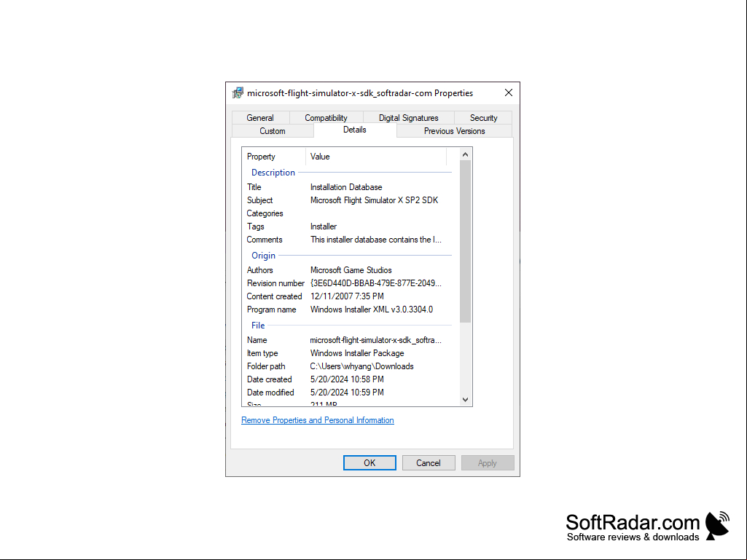Click the 'Name' property label in File section
Viewport: 747px width, 560px height.
pyautogui.click(x=257, y=340)
